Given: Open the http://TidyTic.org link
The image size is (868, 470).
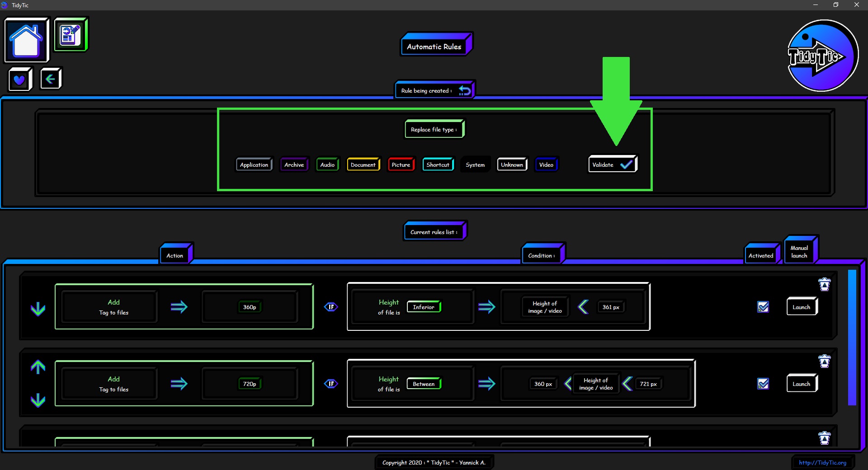Looking at the screenshot, I should [822, 462].
